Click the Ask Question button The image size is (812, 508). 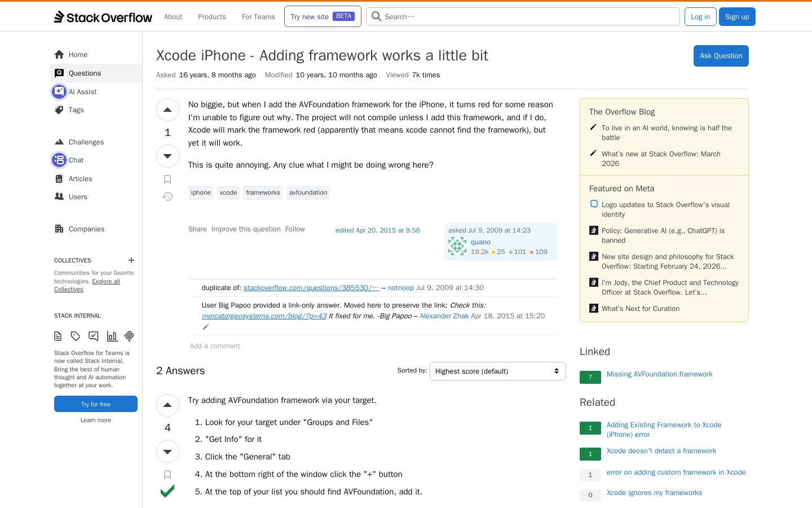point(721,56)
